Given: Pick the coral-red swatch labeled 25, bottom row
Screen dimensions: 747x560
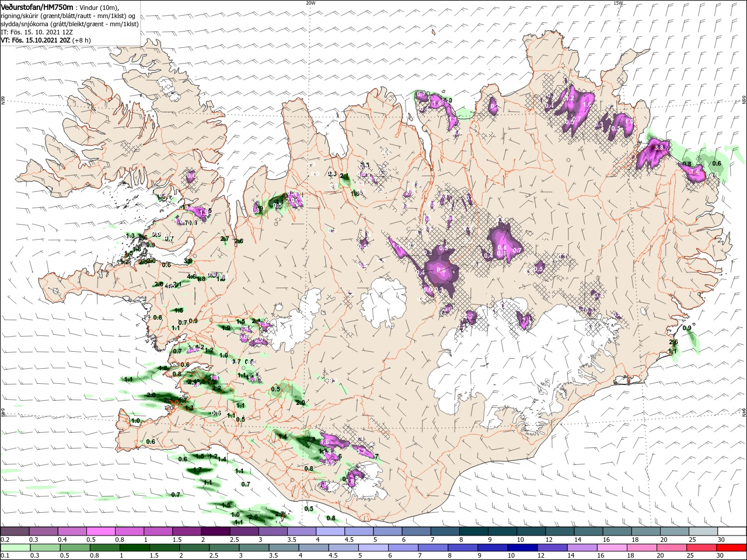Looking at the screenshot, I should point(700,548).
